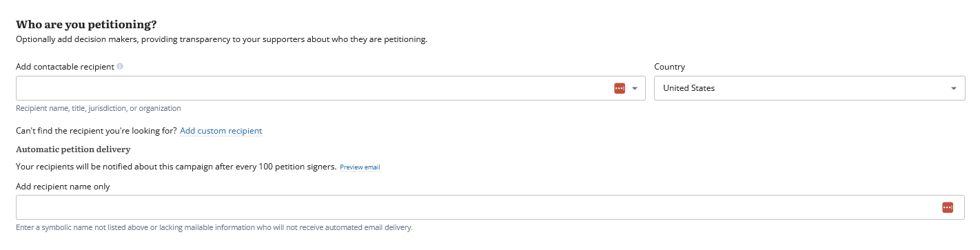Click the recipients will be notified text
The width and height of the screenshot is (980, 250).
point(176,167)
